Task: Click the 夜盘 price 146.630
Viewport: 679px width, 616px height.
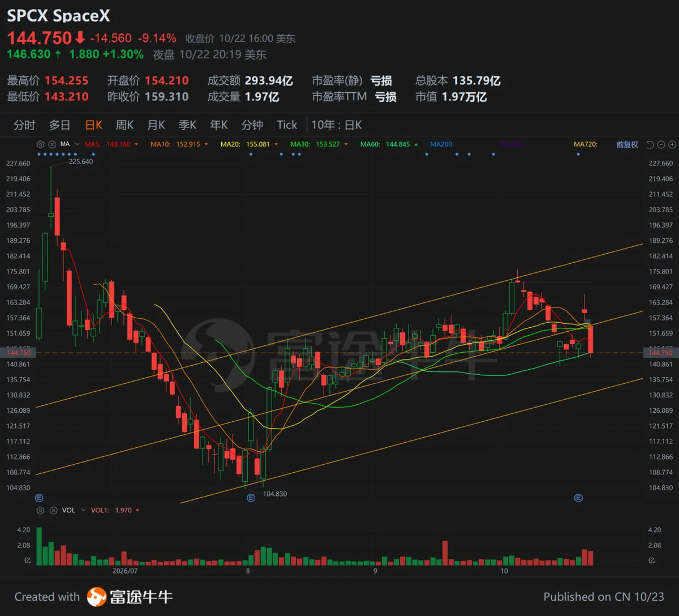Action: click(x=29, y=54)
